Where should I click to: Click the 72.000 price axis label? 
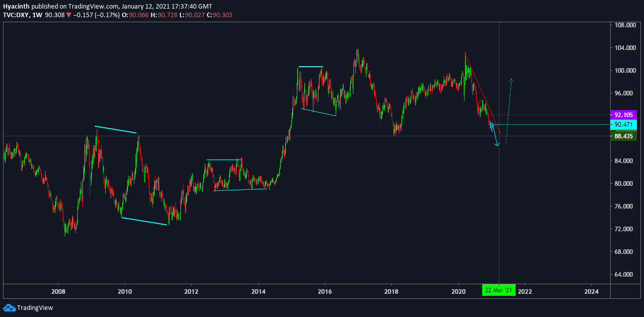pyautogui.click(x=624, y=229)
